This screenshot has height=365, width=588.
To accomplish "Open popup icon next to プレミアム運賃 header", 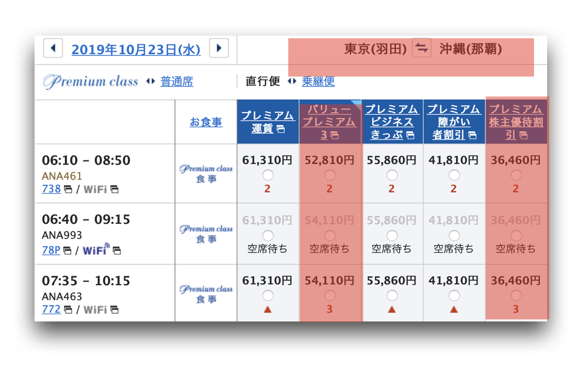I will point(280,129).
